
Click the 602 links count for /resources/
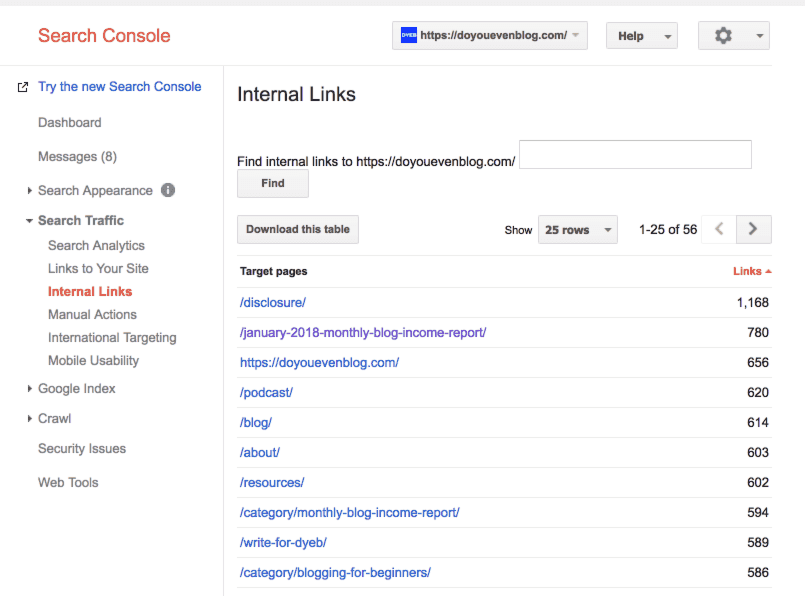tap(758, 483)
